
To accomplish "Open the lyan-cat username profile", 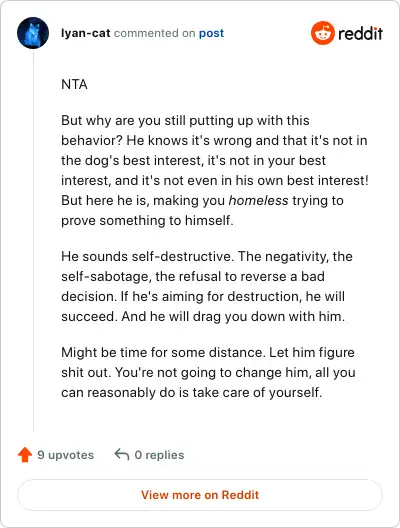I will tap(86, 33).
